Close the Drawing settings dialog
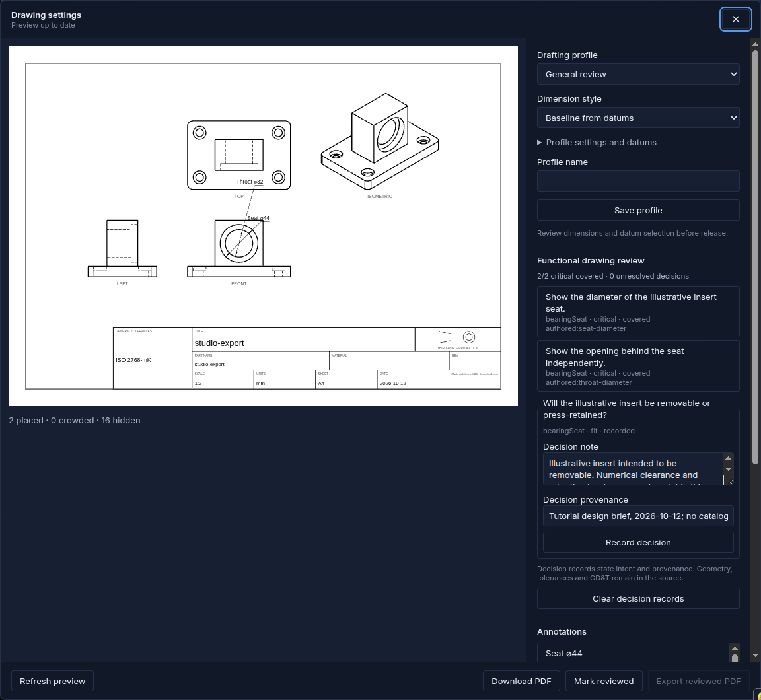Viewport: 761px width, 700px height. (735, 19)
